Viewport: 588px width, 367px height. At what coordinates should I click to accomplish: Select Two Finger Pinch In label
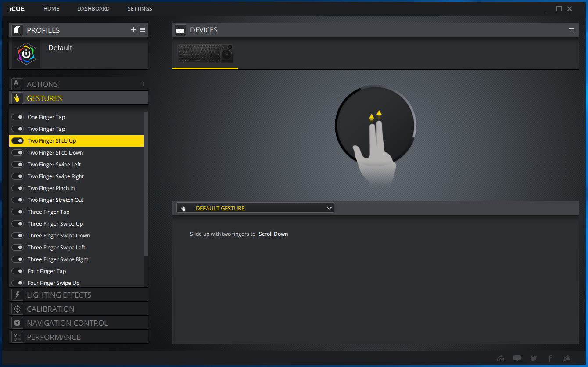[x=51, y=188]
